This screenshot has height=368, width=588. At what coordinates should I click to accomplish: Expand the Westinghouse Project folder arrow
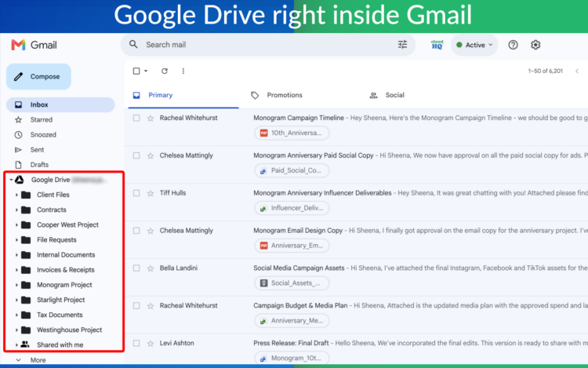coord(16,330)
